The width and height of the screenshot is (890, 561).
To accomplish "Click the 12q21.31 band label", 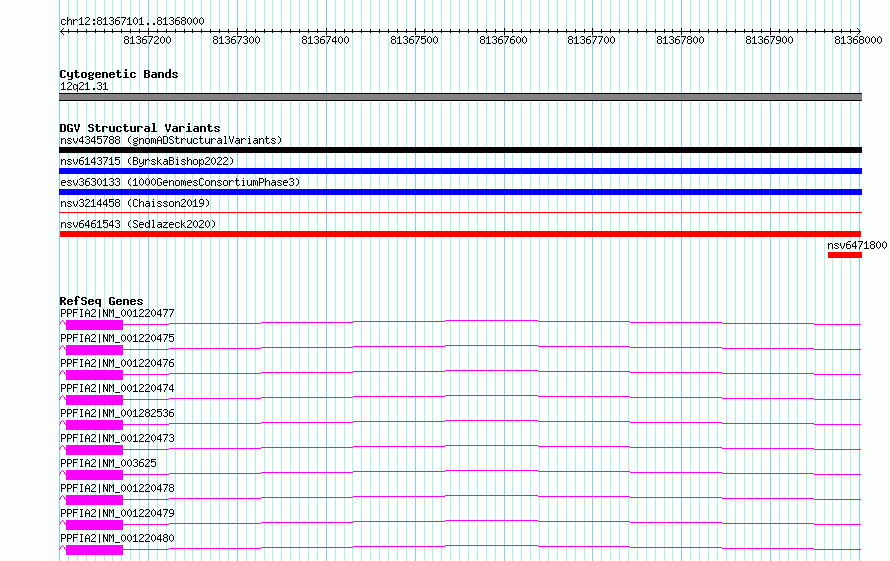I will 84,86.
